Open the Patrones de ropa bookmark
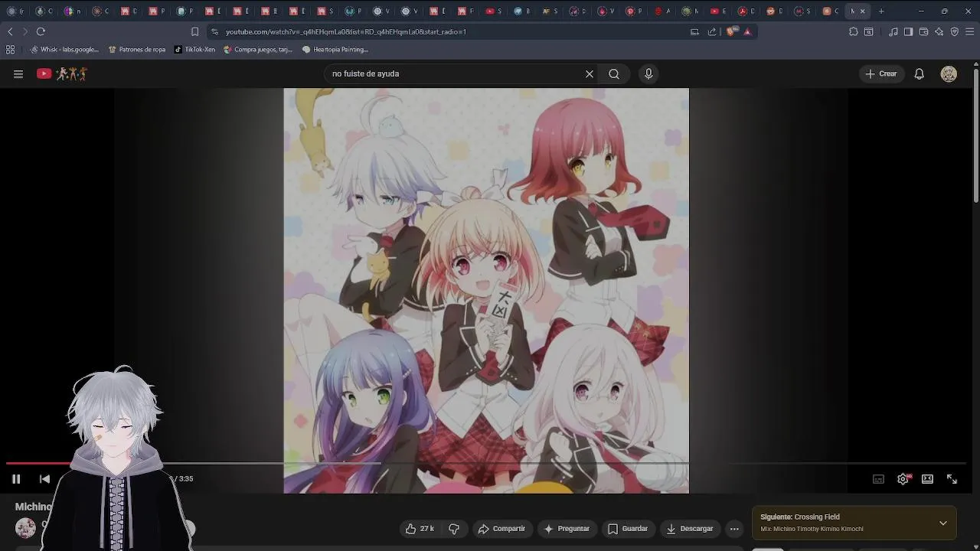 pyautogui.click(x=137, y=49)
